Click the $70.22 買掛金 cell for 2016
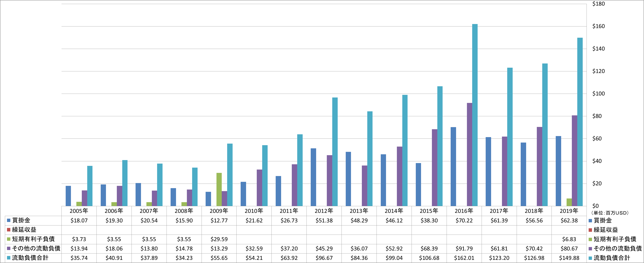Screen dimensions: 644x263 pyautogui.click(x=464, y=221)
